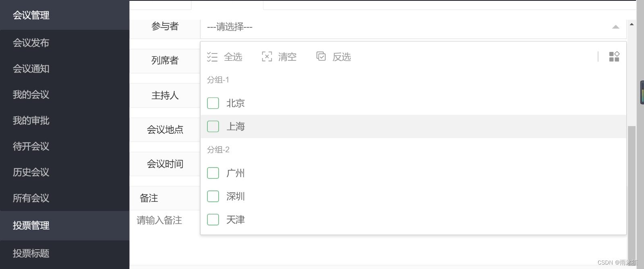Check the 上海 checkbox

213,127
